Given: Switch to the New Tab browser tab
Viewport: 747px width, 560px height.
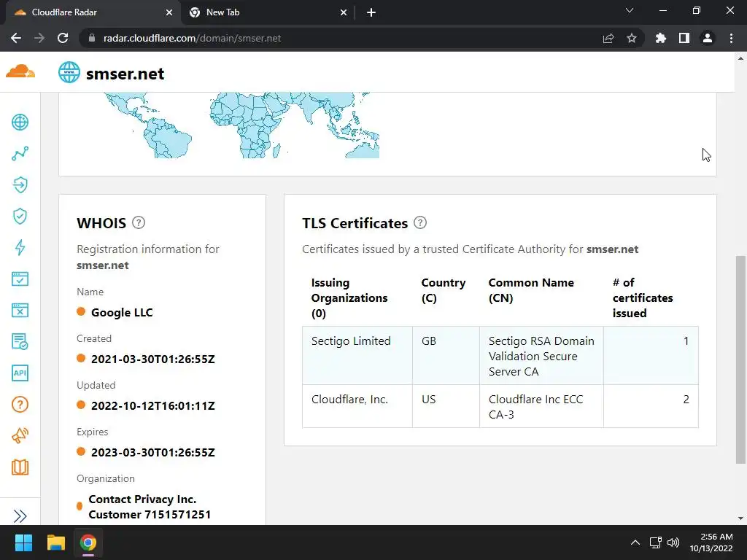Looking at the screenshot, I should [x=268, y=12].
